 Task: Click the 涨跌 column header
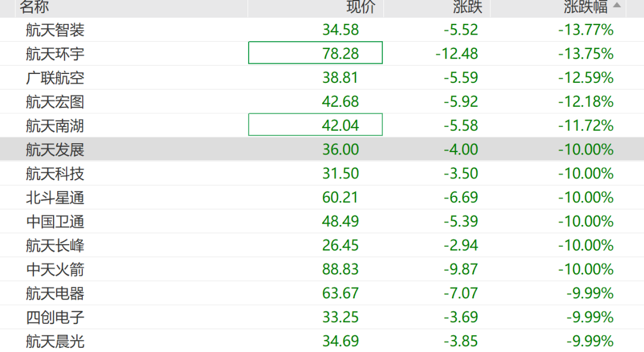point(467,7)
